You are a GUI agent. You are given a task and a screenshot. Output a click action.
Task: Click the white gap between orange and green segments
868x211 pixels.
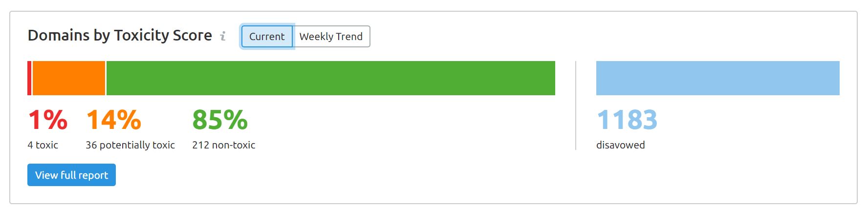click(106, 78)
